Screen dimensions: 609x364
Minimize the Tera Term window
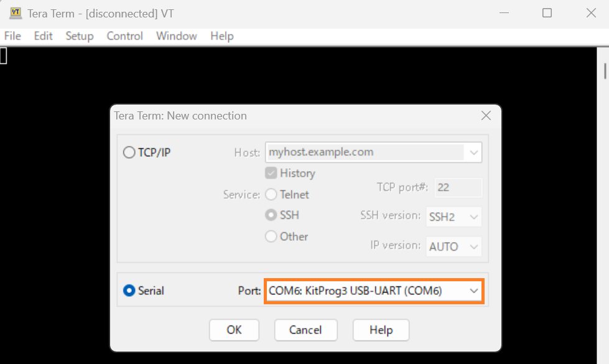[x=504, y=13]
